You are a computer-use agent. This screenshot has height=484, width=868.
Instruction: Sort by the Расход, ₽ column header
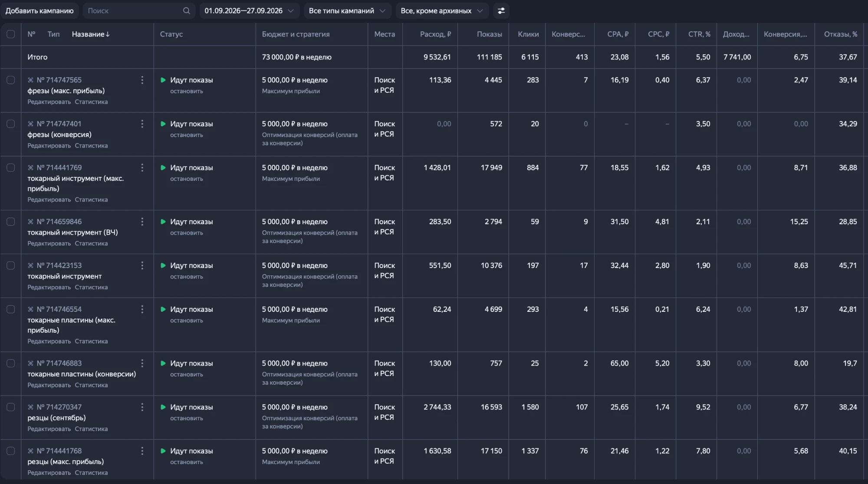[435, 34]
